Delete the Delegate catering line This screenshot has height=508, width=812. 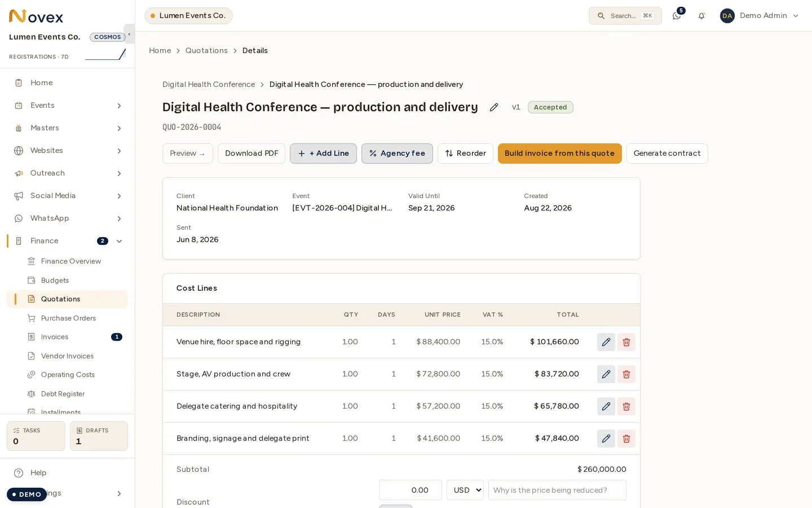pyautogui.click(x=626, y=406)
